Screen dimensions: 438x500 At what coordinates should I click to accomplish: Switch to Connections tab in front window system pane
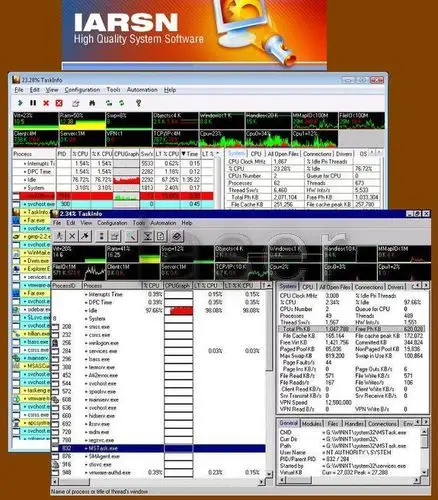(368, 287)
